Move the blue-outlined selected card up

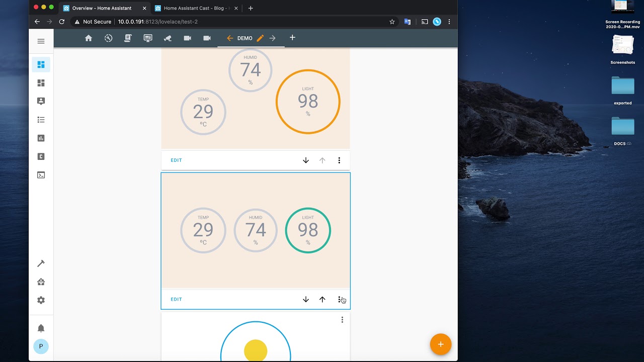[323, 299]
